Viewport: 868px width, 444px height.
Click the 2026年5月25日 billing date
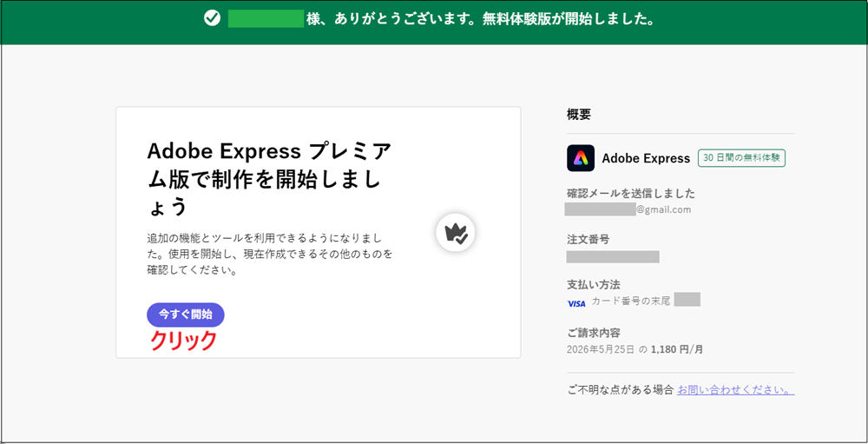(602, 350)
